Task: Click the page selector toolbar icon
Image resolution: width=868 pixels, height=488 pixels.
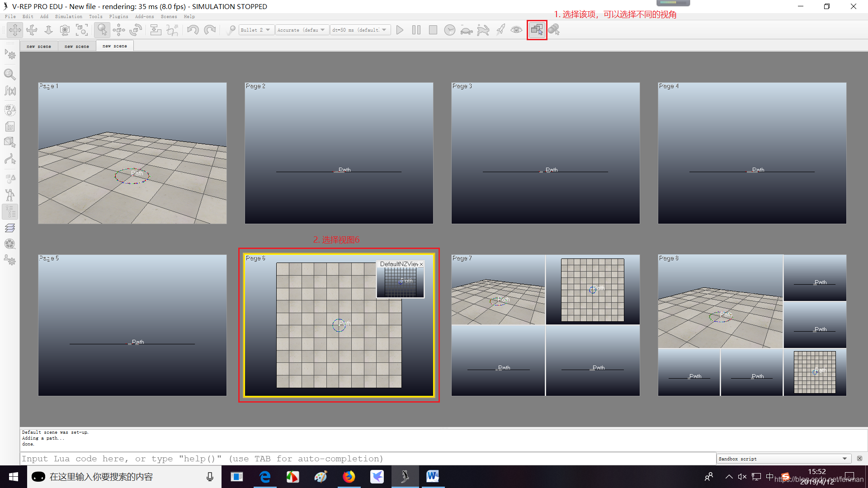Action: click(x=537, y=30)
